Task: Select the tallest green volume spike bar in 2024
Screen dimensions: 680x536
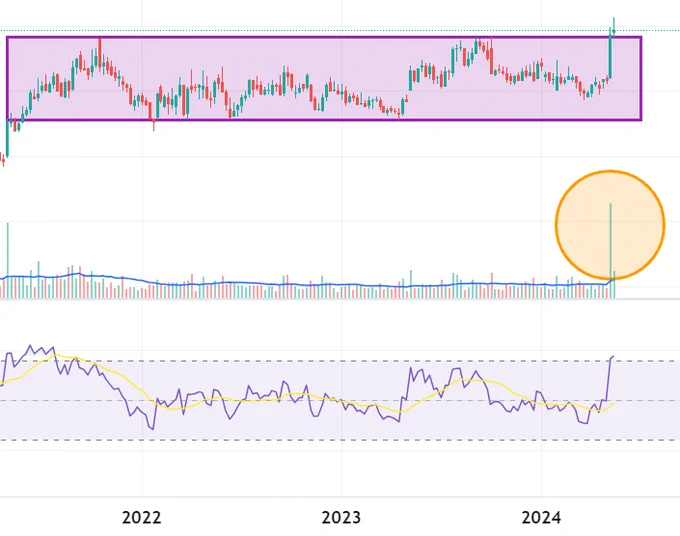Action: (611, 251)
